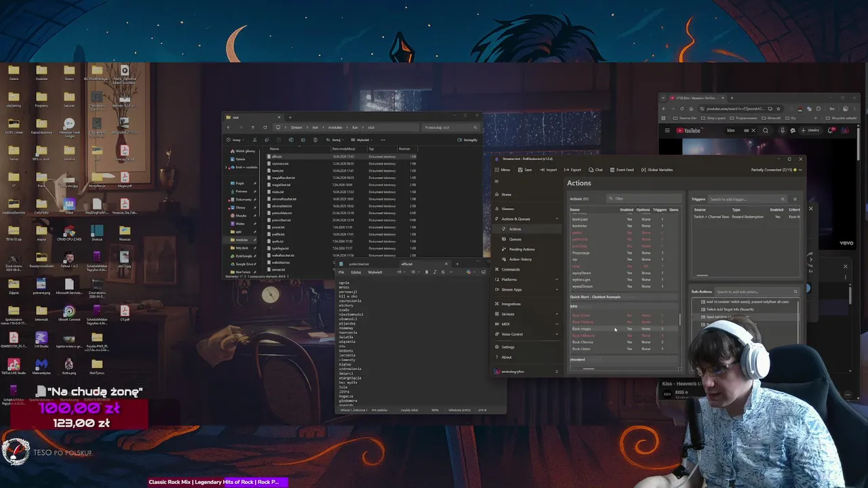Open Event Feed in Streamer.bot
This screenshot has width=868, height=488.
pyautogui.click(x=622, y=170)
